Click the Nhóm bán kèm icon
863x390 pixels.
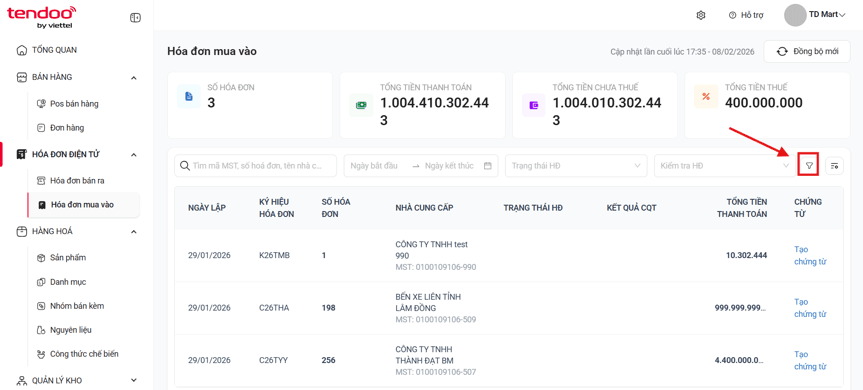tap(40, 306)
